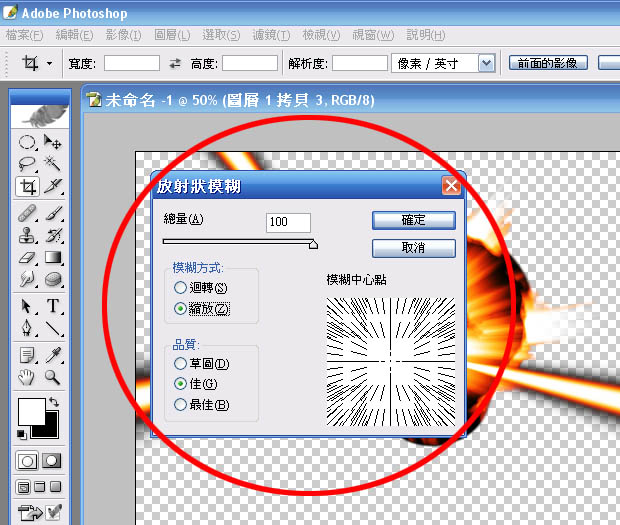Open the 影像 (Image) menu

tap(123, 35)
